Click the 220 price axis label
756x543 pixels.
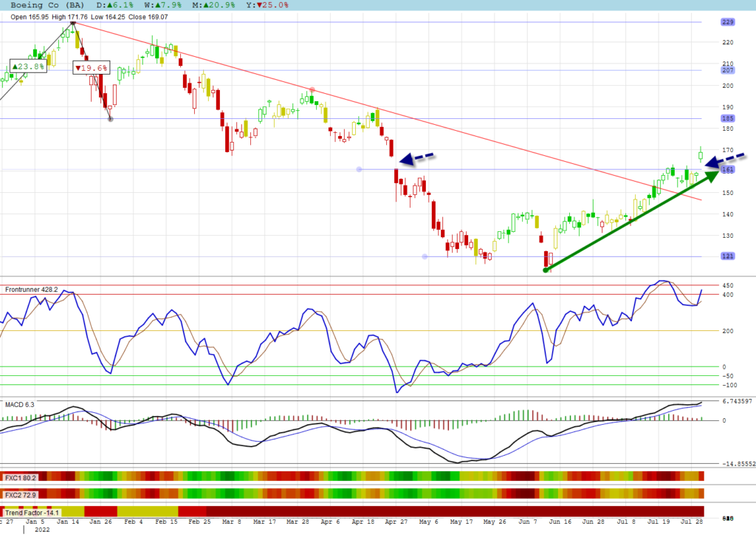tap(727, 42)
